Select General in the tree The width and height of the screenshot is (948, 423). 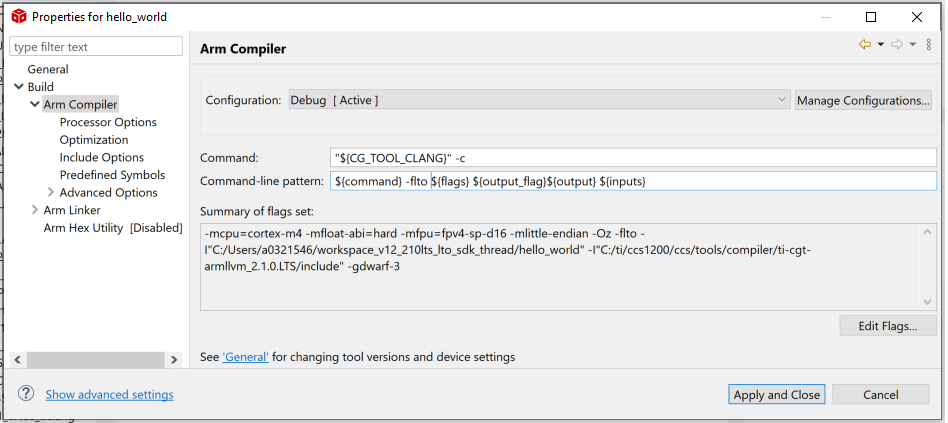48,69
